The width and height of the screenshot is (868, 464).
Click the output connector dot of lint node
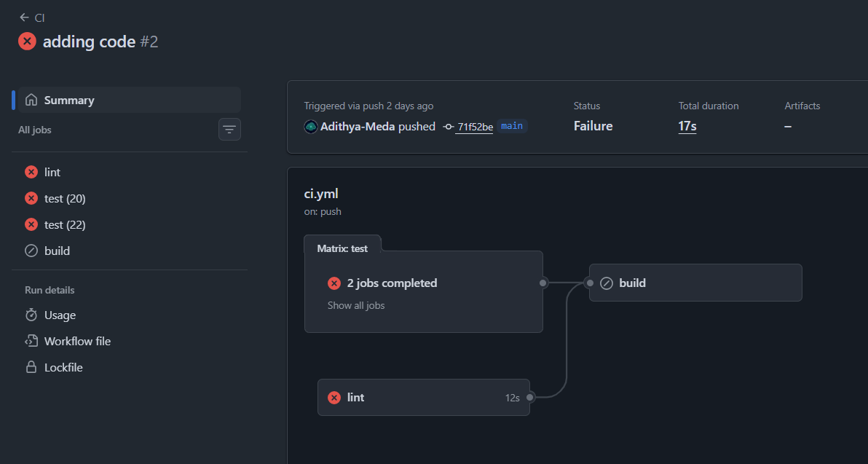pos(530,398)
